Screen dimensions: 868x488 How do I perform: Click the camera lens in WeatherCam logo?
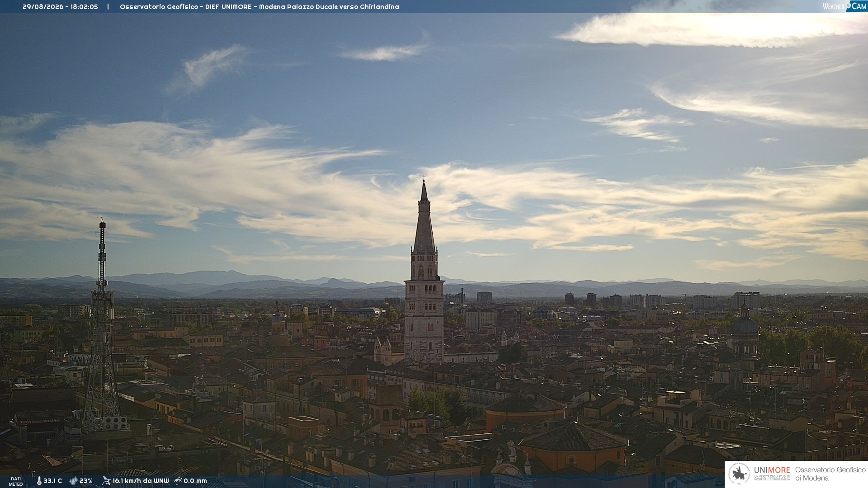tap(848, 5)
